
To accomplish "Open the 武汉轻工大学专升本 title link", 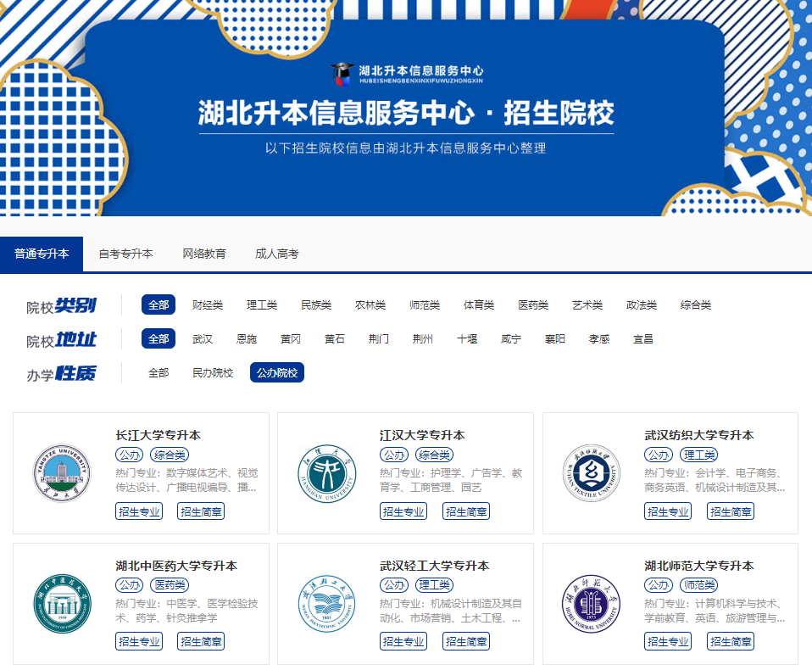I will click(435, 566).
